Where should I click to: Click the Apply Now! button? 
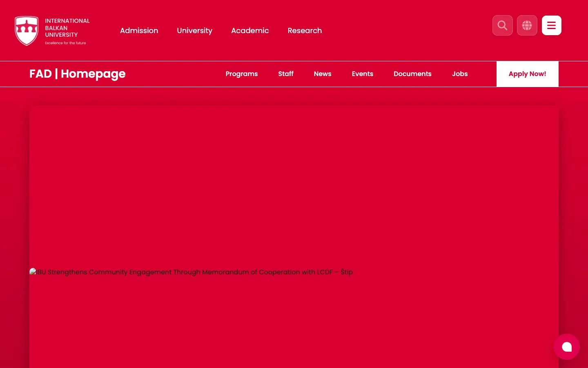point(528,74)
